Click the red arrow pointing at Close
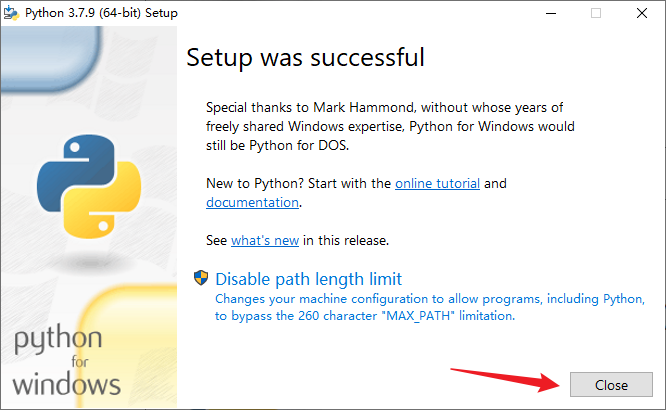666x410 pixels. pos(505,379)
